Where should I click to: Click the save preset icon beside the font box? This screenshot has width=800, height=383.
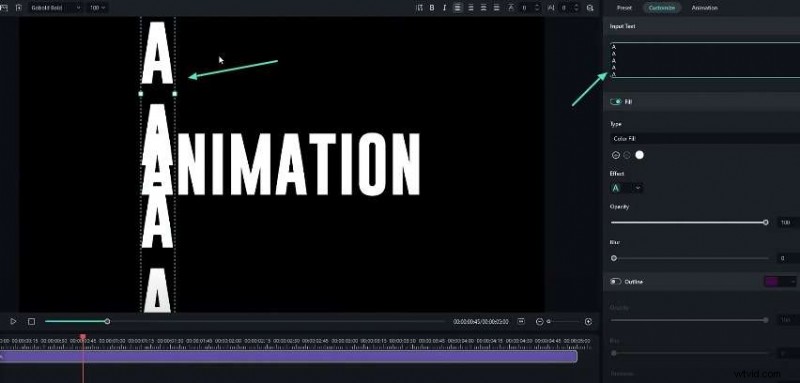(x=19, y=8)
